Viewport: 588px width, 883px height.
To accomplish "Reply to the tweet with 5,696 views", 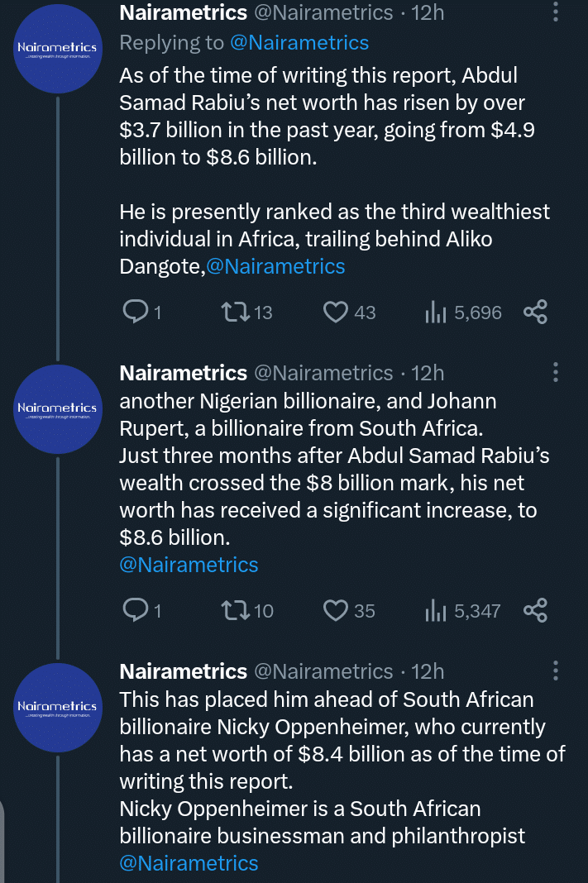I will (135, 312).
